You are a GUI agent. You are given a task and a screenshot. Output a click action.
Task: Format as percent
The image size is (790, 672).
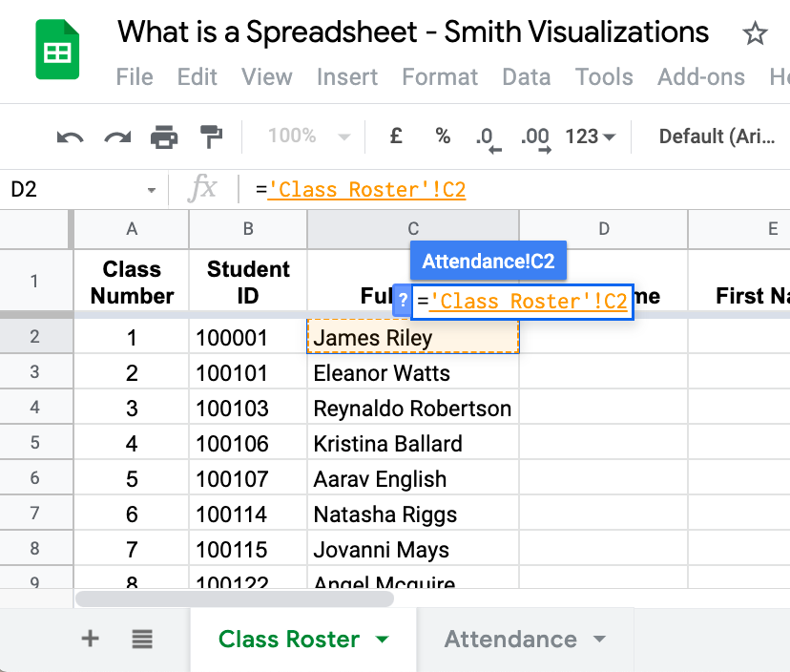pyautogui.click(x=443, y=136)
